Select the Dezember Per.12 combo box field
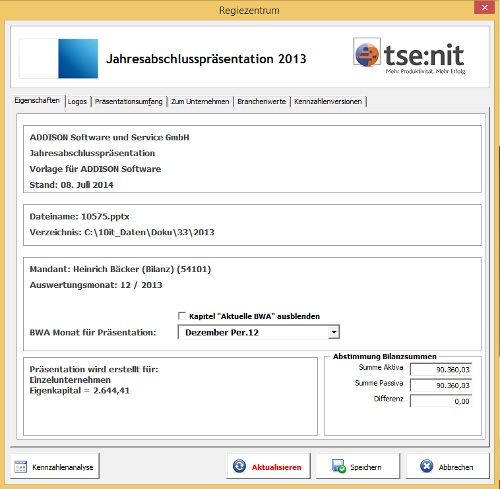 pos(259,332)
